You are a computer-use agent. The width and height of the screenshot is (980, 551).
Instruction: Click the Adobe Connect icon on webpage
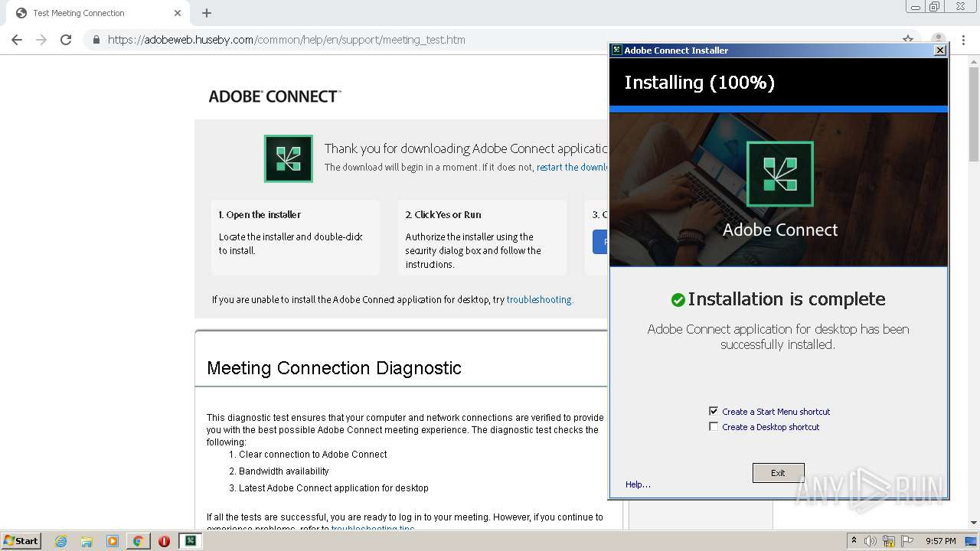289,158
